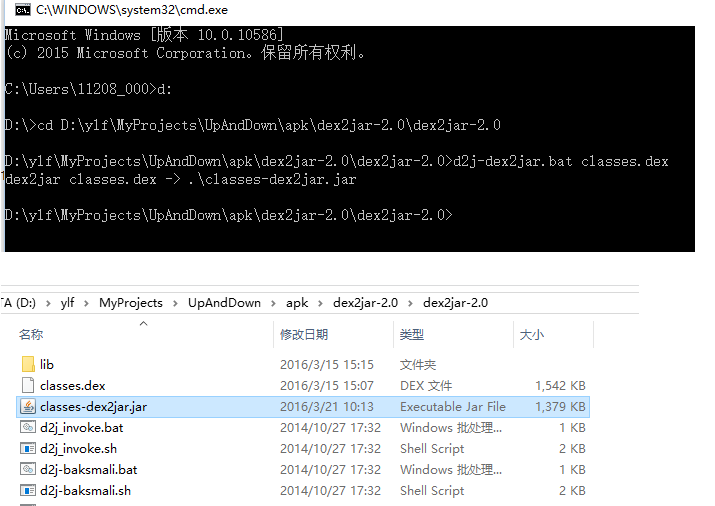
Task: Sort by 大小 column header
Action: (532, 335)
